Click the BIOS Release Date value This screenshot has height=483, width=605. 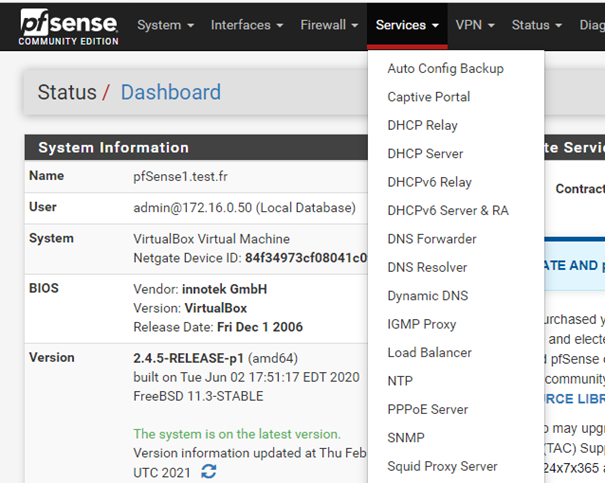tap(260, 327)
